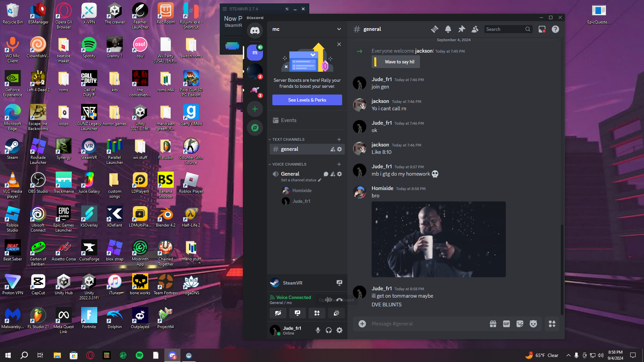Open Threads in the channel header

435,29
